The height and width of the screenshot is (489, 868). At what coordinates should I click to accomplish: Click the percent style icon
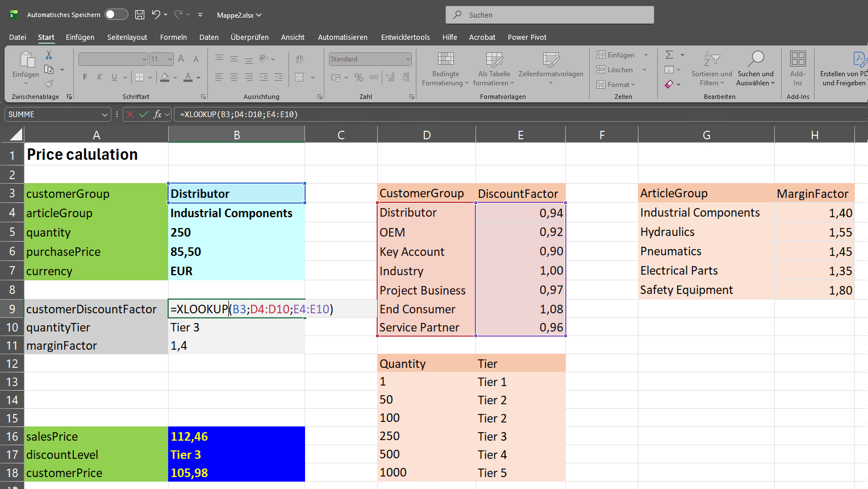tap(359, 77)
